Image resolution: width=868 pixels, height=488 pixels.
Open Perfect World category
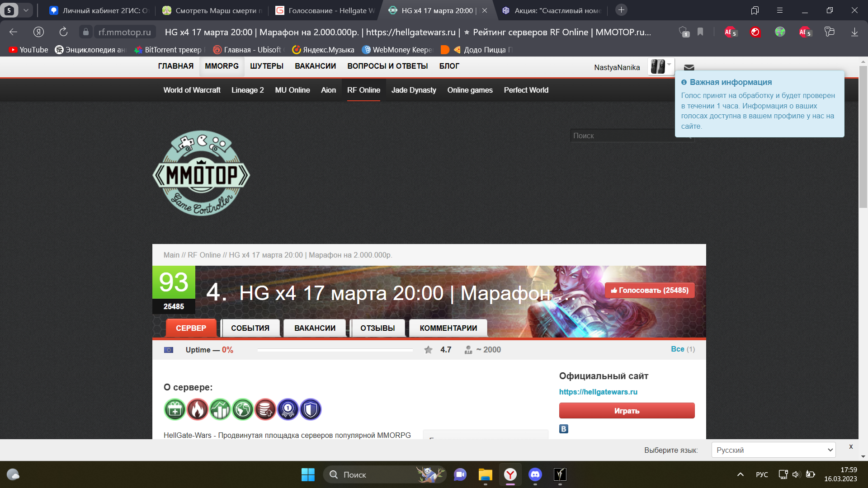pos(526,90)
